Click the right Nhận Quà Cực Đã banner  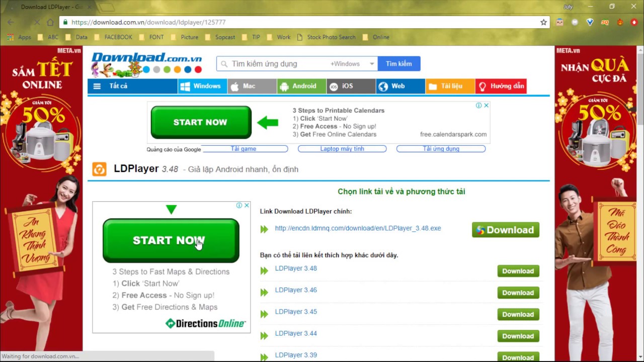coord(596,204)
